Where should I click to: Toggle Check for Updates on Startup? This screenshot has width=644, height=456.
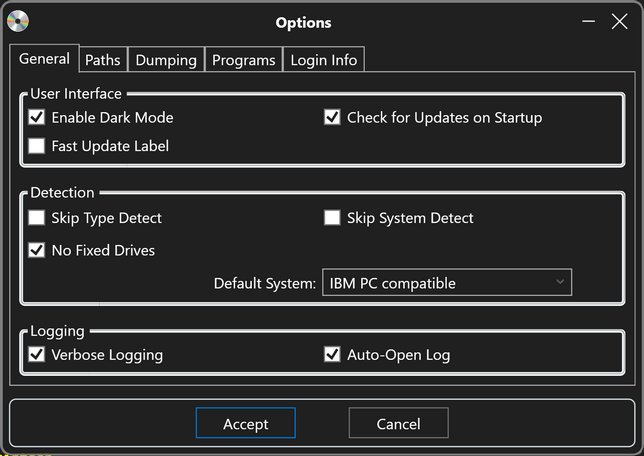point(332,117)
